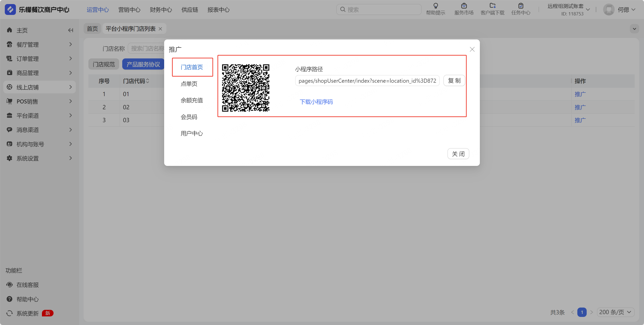Switch to 营销中心 top menu
Screen dimensions: 644x325
point(129,10)
